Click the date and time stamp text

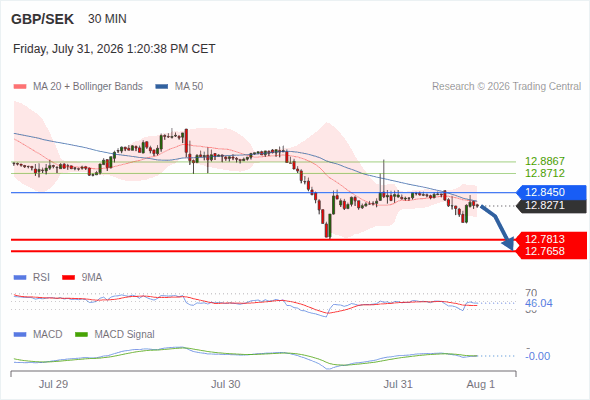114,49
